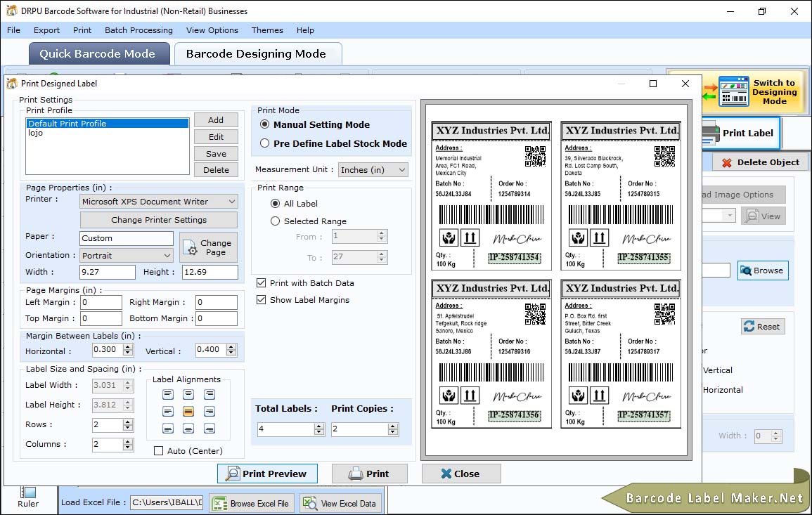The height and width of the screenshot is (515, 812).
Task: Open the View Options menu
Action: coord(212,30)
